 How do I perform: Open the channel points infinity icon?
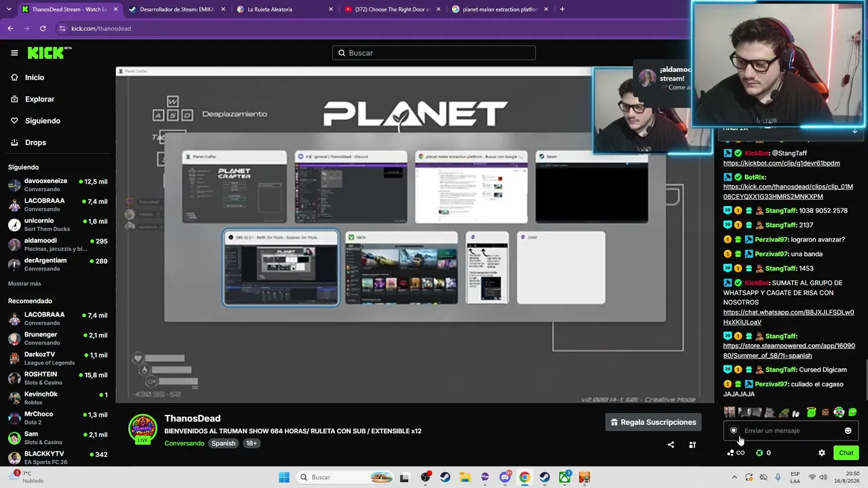736,453
